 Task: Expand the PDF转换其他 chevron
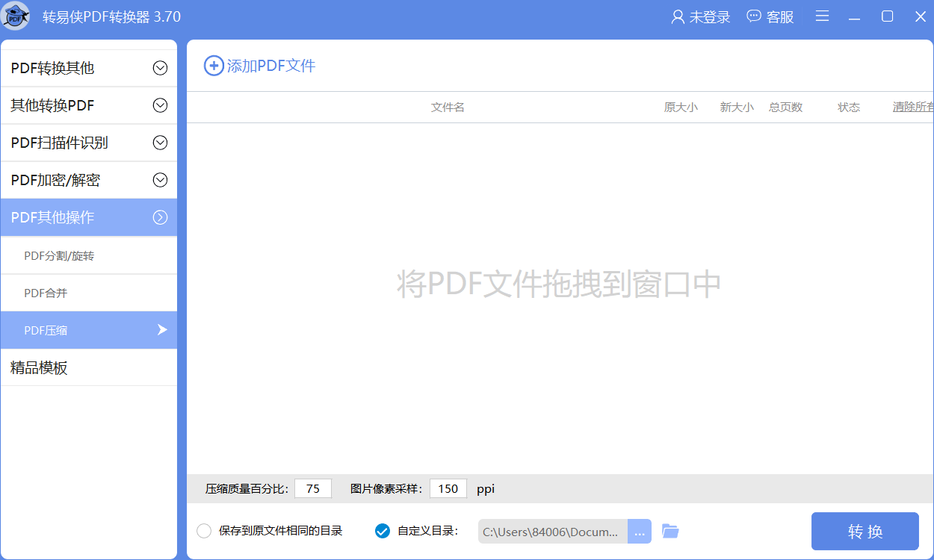(x=160, y=68)
